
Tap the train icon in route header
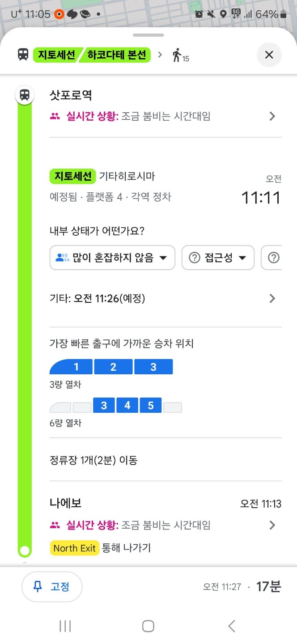23,55
